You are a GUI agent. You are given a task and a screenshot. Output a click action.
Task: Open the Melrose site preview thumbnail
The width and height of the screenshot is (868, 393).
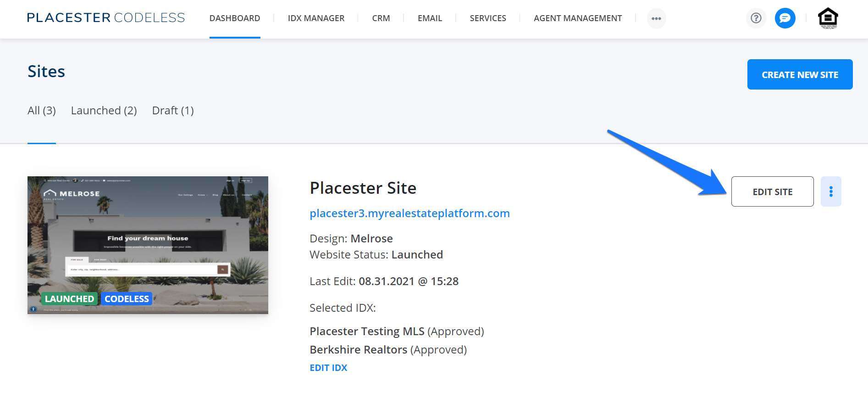click(148, 245)
